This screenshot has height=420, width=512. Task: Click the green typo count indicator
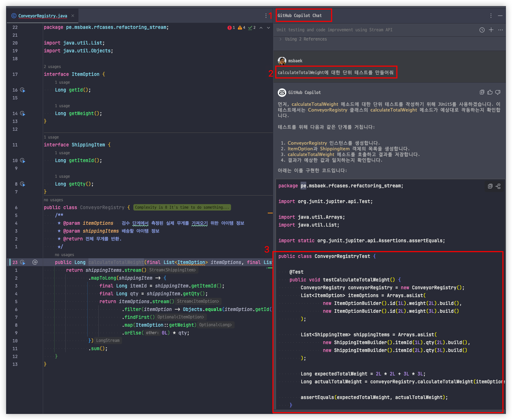(252, 28)
